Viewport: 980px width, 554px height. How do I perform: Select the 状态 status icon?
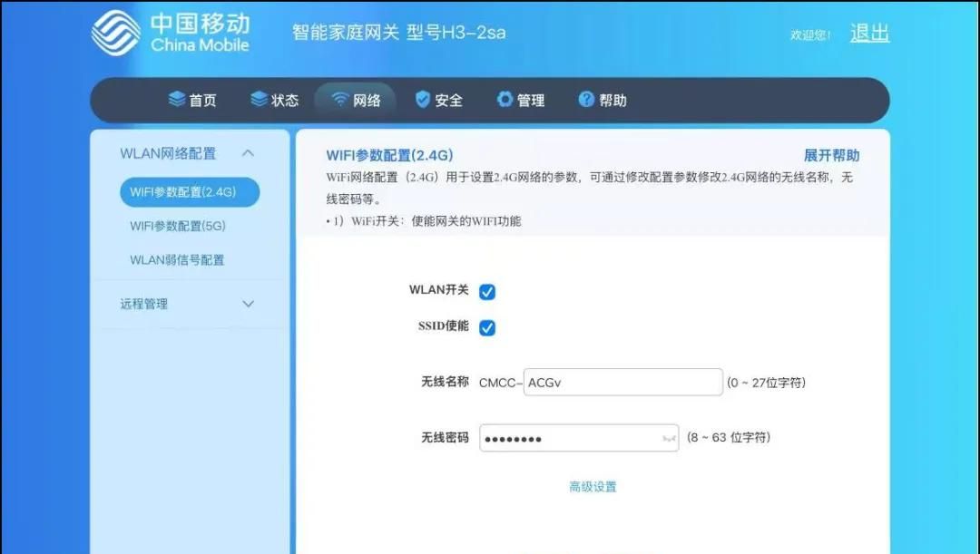[x=259, y=100]
